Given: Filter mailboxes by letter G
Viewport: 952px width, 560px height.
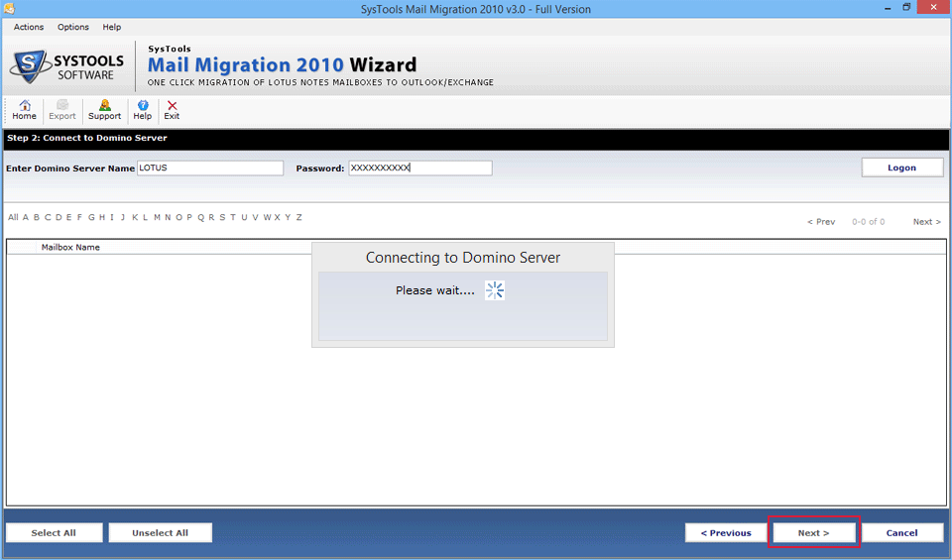Looking at the screenshot, I should coord(91,217).
